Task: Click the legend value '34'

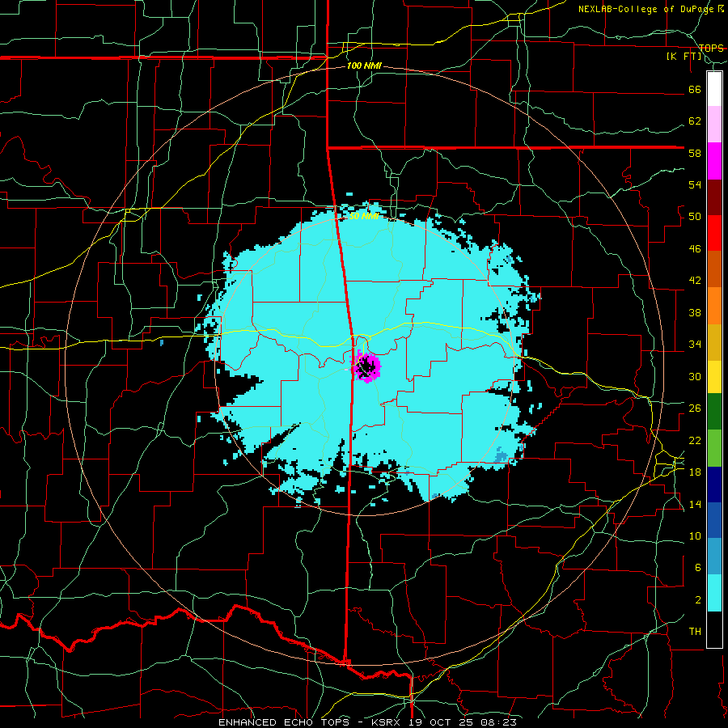Action: coord(695,345)
